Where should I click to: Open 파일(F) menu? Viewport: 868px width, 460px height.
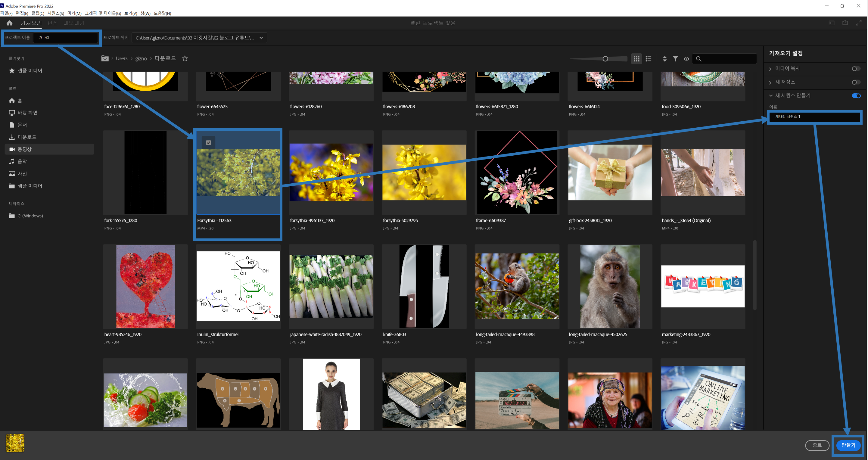pyautogui.click(x=6, y=13)
